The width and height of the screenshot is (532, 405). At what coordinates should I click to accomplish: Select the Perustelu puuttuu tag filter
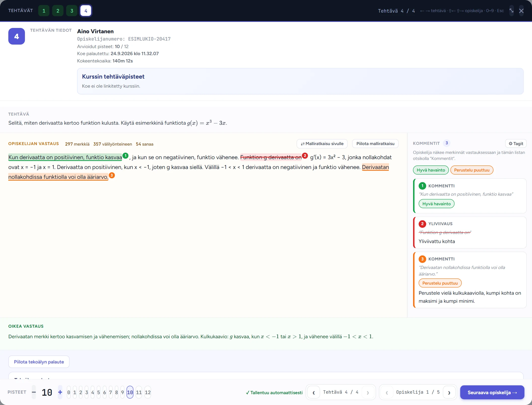coord(472,170)
